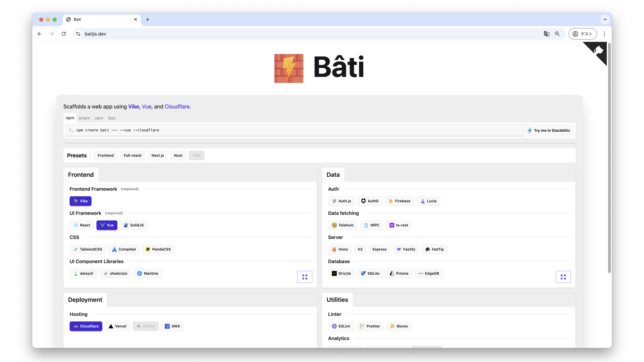Open the GitHub corner octocat icon

(x=598, y=51)
